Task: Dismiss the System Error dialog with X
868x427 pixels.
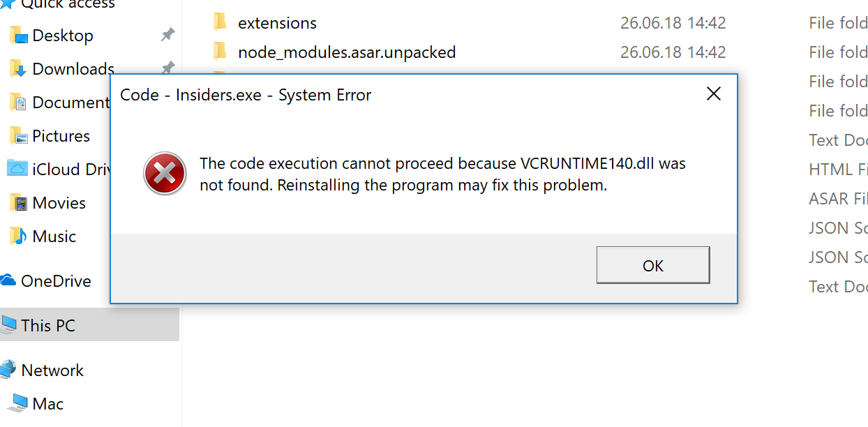Action: point(713,93)
